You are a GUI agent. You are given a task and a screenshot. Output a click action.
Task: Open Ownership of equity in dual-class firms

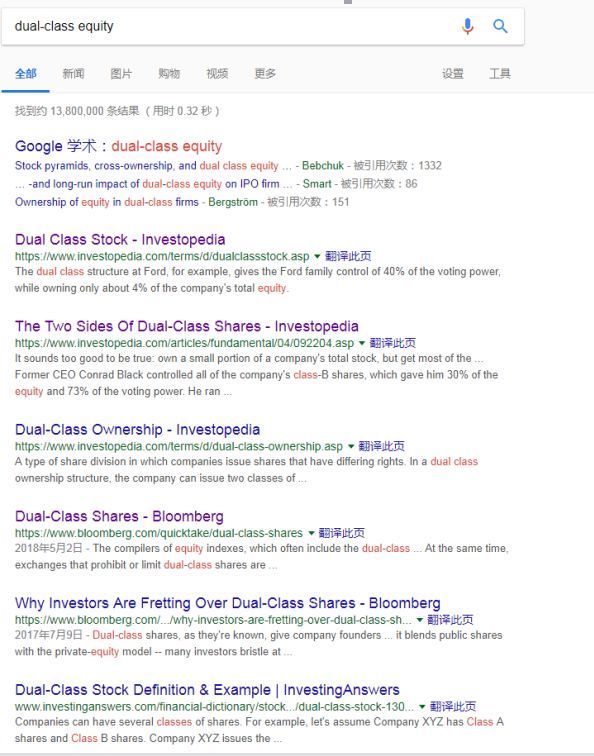click(107, 202)
